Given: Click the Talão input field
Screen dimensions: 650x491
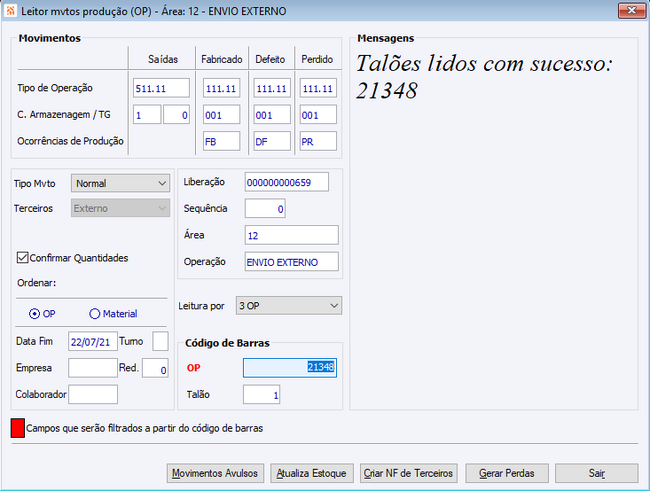Looking at the screenshot, I should click(262, 394).
